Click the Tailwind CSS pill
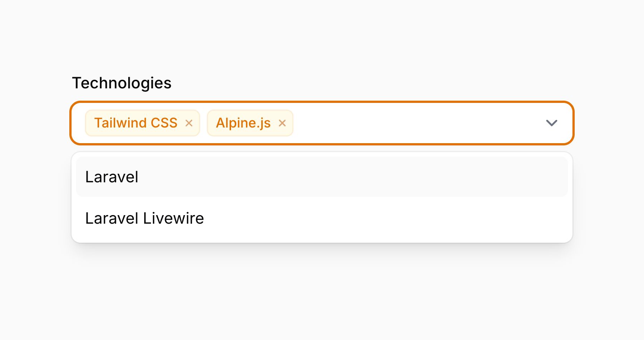 [136, 123]
